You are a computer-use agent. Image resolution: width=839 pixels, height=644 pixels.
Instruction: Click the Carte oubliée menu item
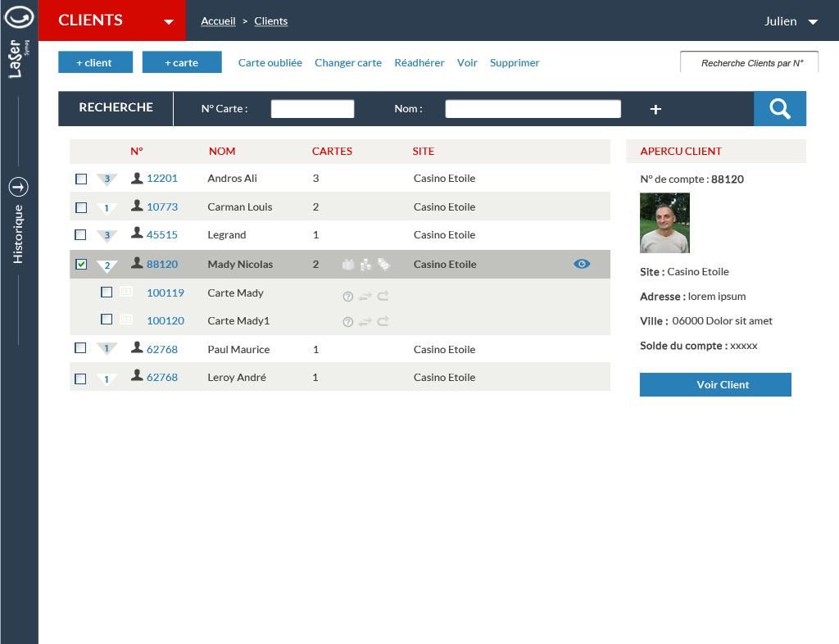pos(270,63)
